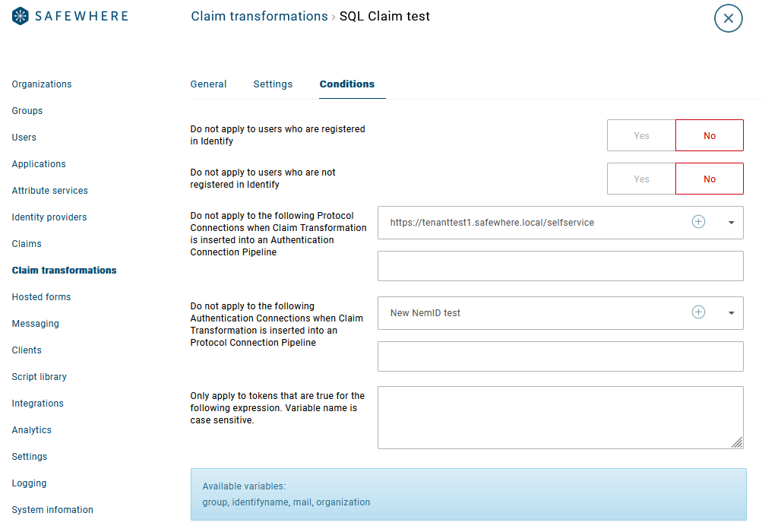Screen dimensions: 762x532
Task: Go to Integrations
Action: (x=37, y=403)
